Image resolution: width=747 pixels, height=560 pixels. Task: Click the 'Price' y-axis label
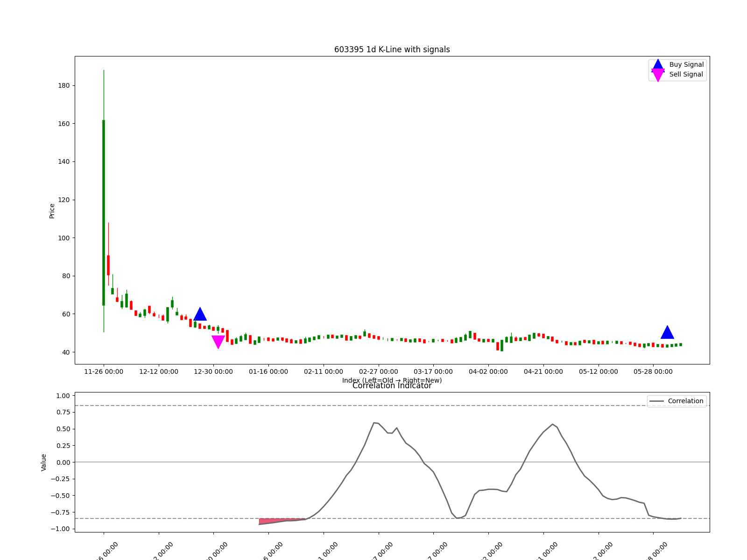[52, 211]
